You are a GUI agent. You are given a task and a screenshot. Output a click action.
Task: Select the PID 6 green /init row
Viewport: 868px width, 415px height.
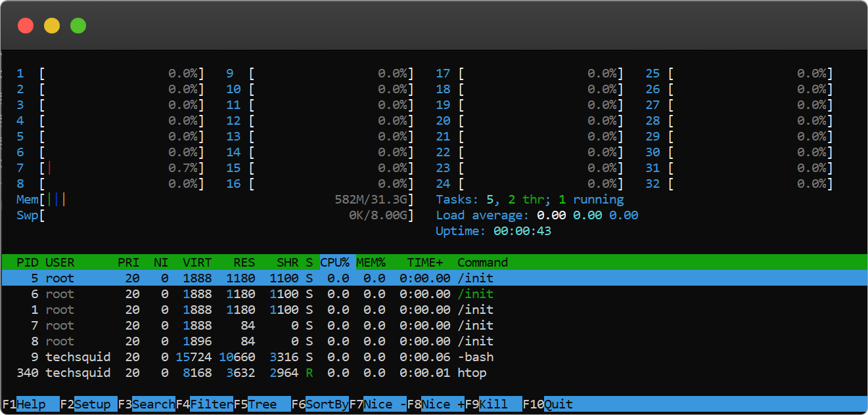[x=434, y=294]
